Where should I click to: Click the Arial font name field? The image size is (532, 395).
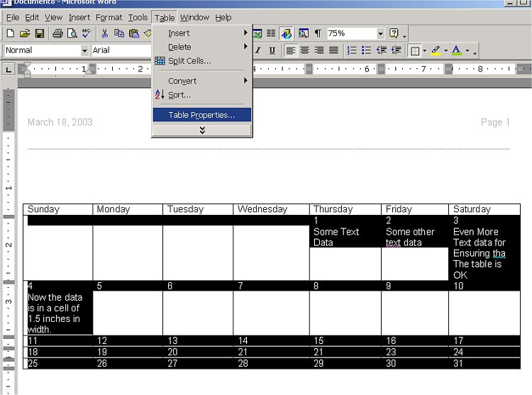pos(119,50)
